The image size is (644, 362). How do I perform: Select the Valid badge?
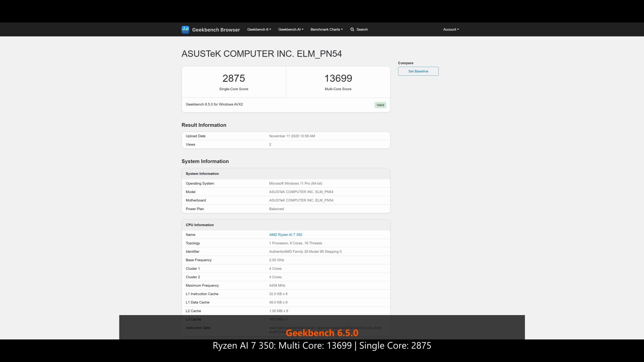(380, 105)
